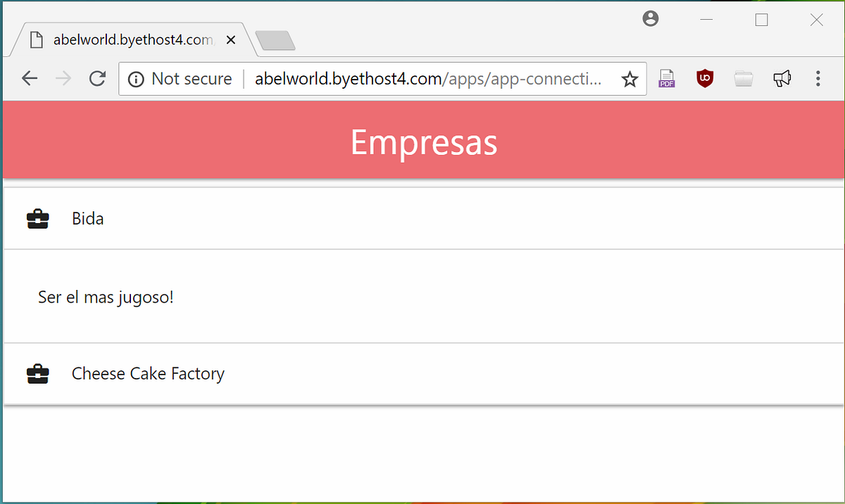Click the PDF converter extension icon

coord(666,78)
